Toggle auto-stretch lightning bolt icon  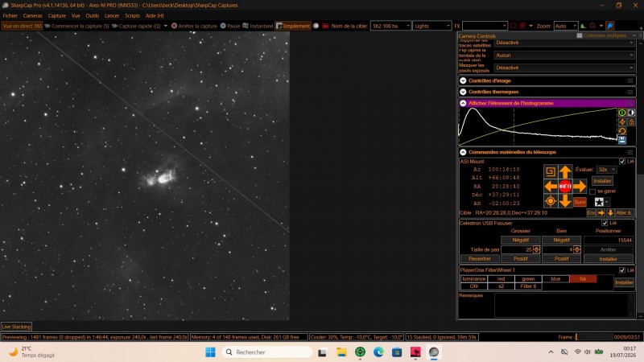pos(622,122)
